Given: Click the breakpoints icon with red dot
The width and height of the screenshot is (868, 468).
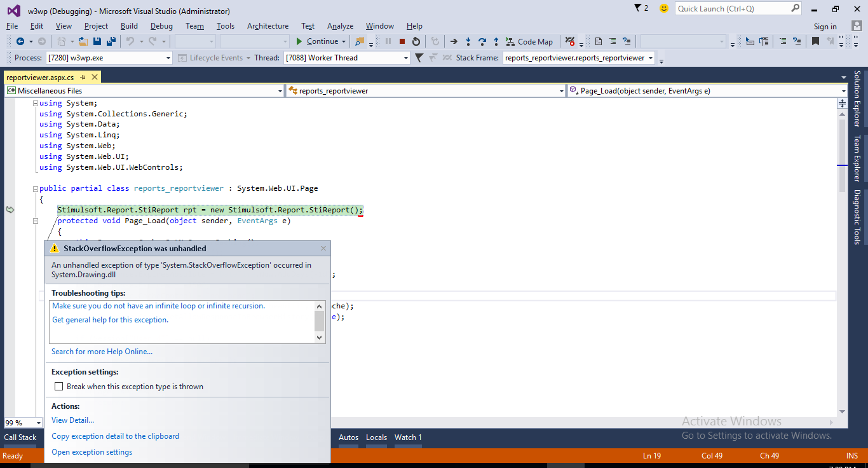Looking at the screenshot, I should coord(570,41).
